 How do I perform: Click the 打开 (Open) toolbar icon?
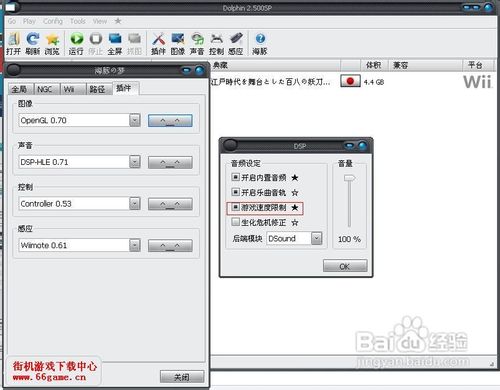point(13,39)
